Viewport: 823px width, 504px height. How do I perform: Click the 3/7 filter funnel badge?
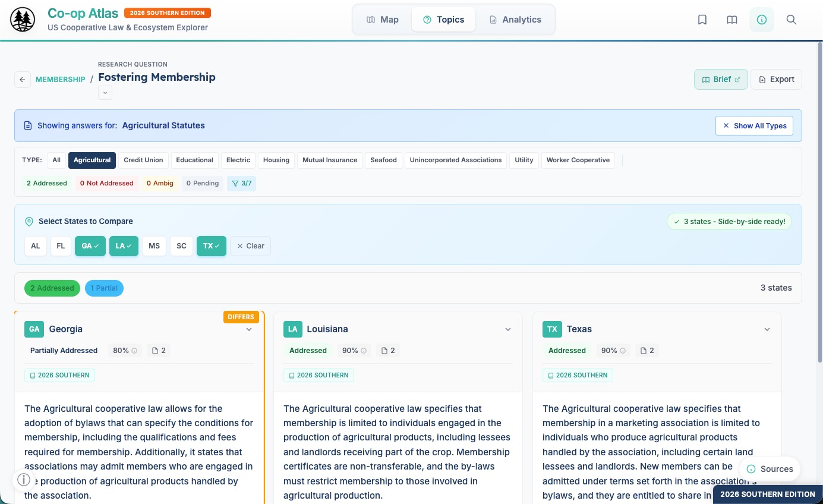(x=241, y=183)
